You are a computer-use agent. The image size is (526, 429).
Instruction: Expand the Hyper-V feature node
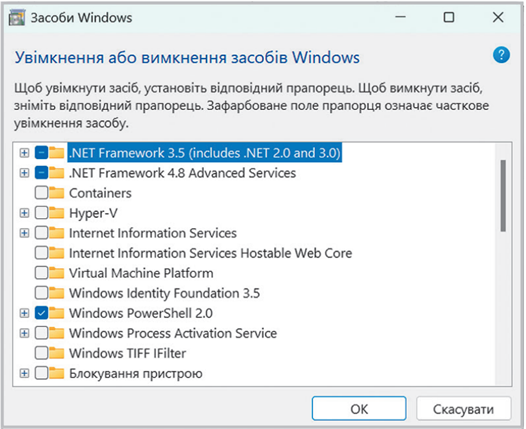(24, 213)
